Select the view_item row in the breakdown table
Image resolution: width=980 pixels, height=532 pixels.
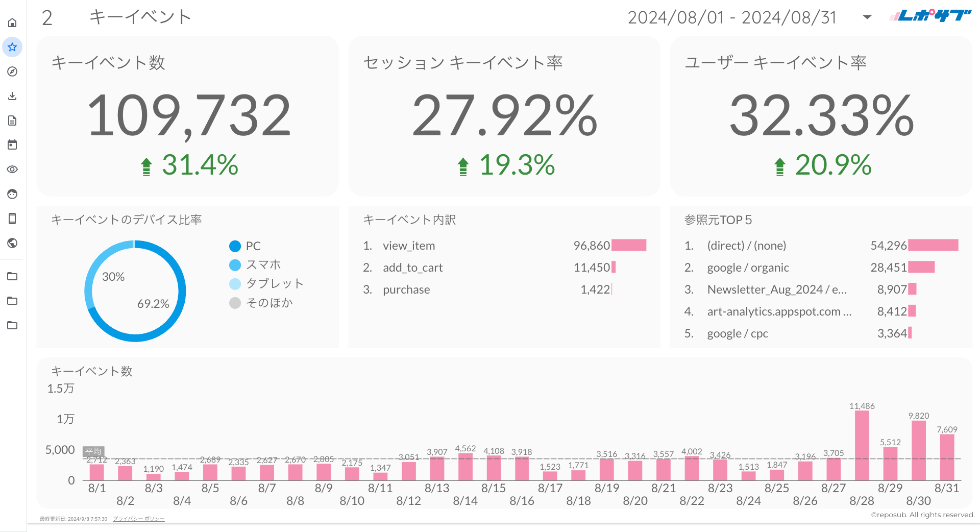tap(409, 246)
